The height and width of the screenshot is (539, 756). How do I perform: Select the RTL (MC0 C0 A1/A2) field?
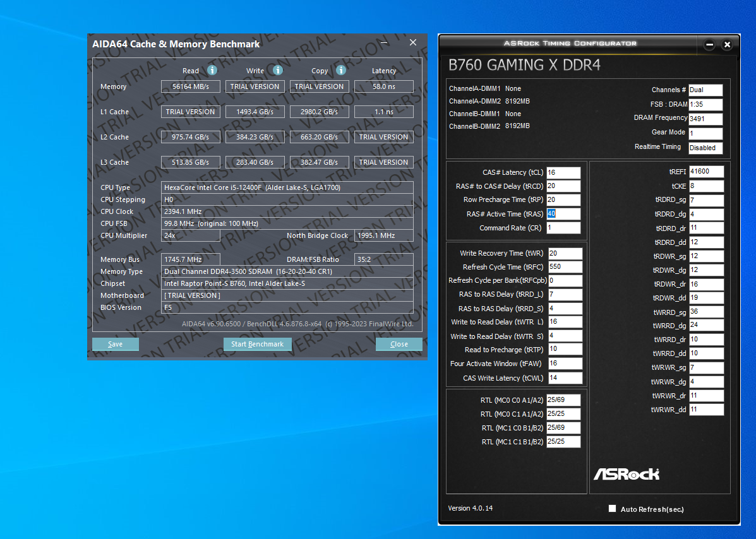[x=563, y=400]
